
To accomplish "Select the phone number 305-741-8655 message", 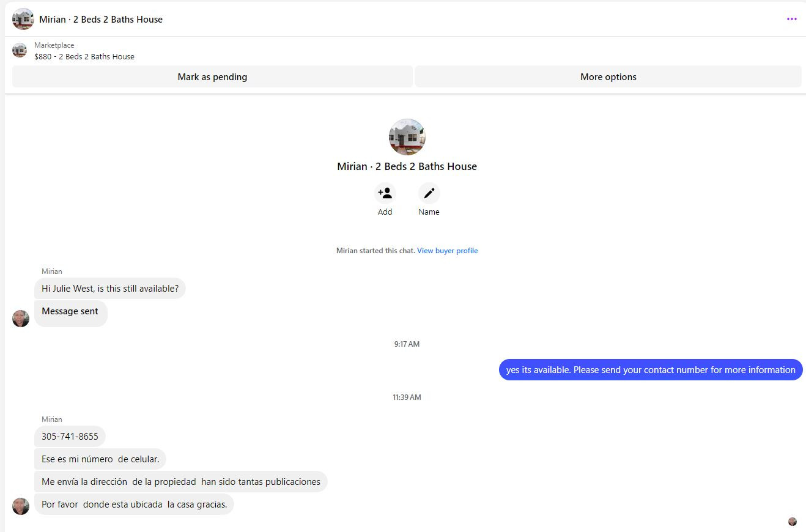I will point(70,437).
